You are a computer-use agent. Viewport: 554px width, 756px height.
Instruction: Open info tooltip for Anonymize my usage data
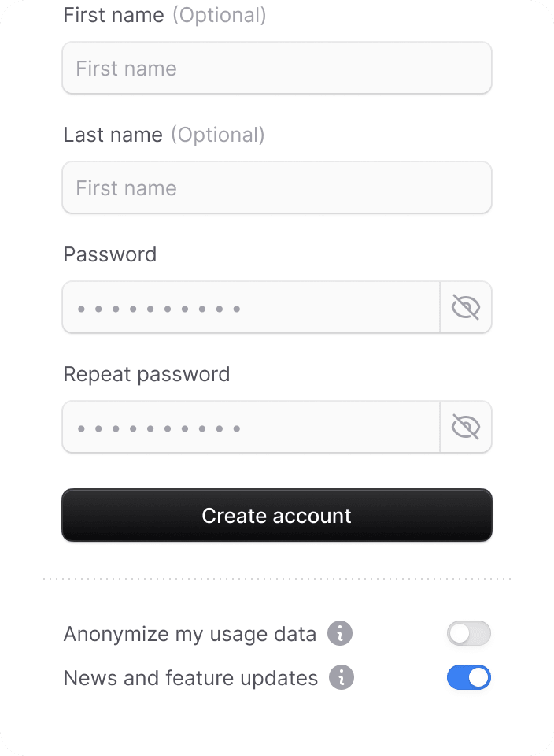[x=340, y=633]
